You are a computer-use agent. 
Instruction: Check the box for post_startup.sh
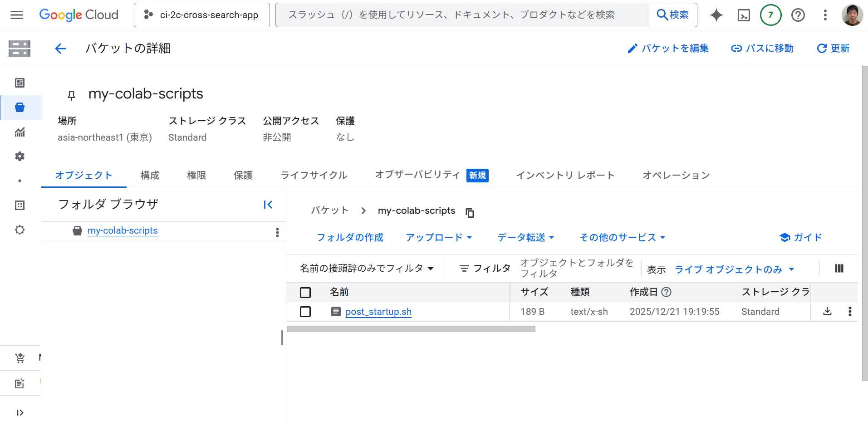[305, 312]
